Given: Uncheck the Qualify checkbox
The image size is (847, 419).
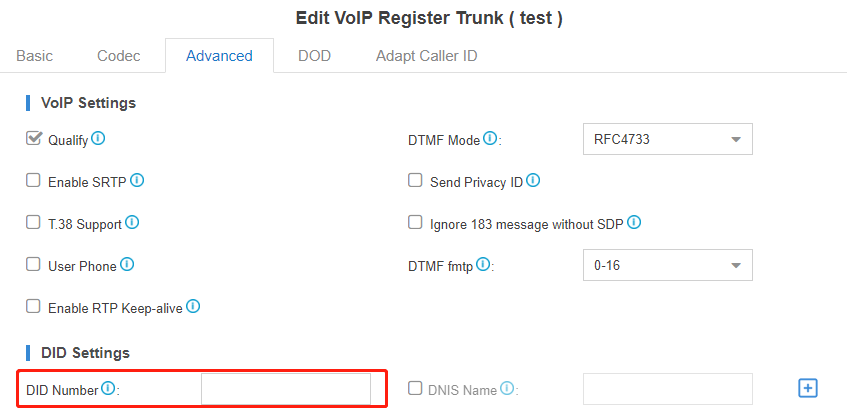Looking at the screenshot, I should [x=33, y=138].
